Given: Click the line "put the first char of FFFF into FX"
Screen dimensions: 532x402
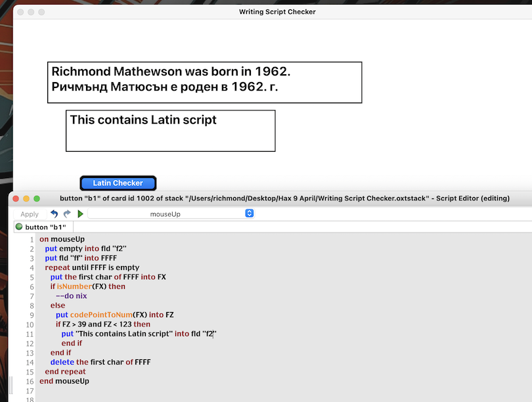Looking at the screenshot, I should click(x=108, y=277).
